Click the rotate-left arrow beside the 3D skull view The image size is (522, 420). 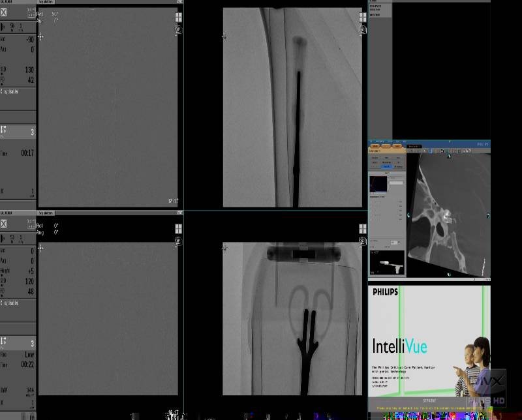coord(409,216)
